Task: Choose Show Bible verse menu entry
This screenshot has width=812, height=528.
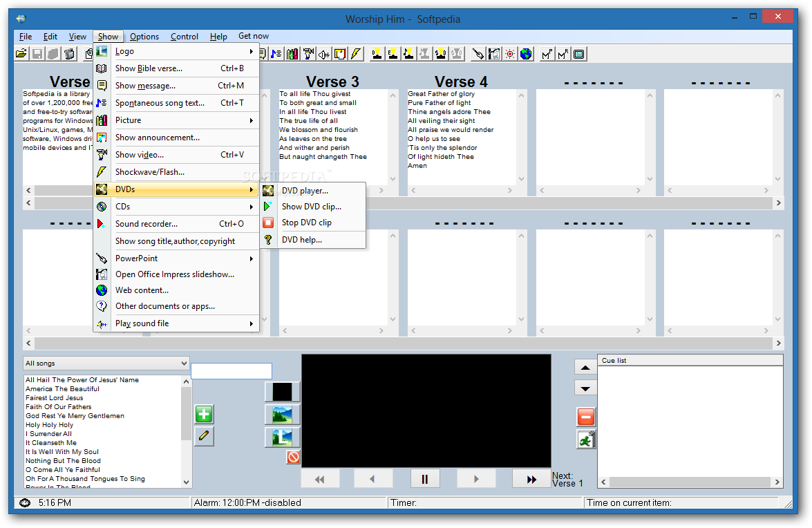Action: point(177,68)
